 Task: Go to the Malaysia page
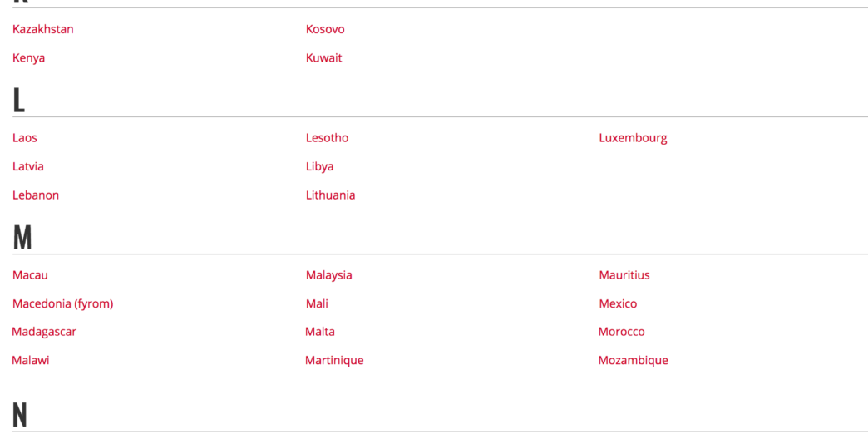click(328, 275)
